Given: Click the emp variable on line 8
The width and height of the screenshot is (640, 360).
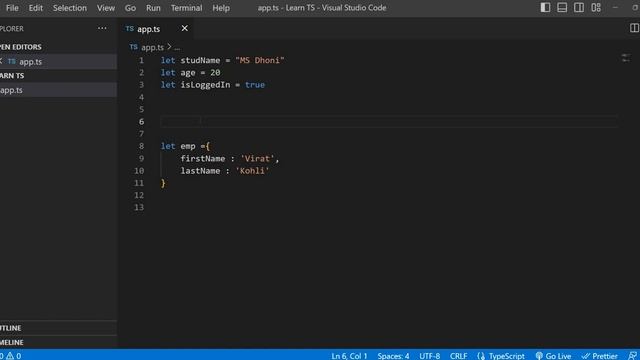Looking at the screenshot, I should (188, 146).
